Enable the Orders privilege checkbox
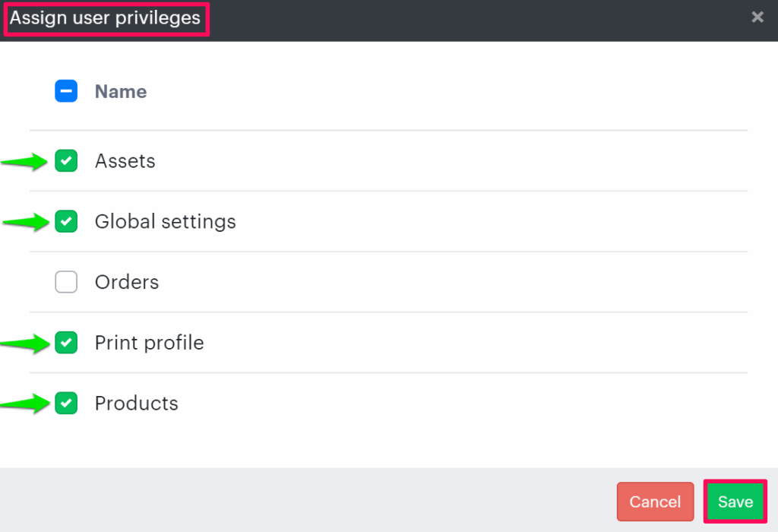This screenshot has height=532, width=778. (66, 283)
